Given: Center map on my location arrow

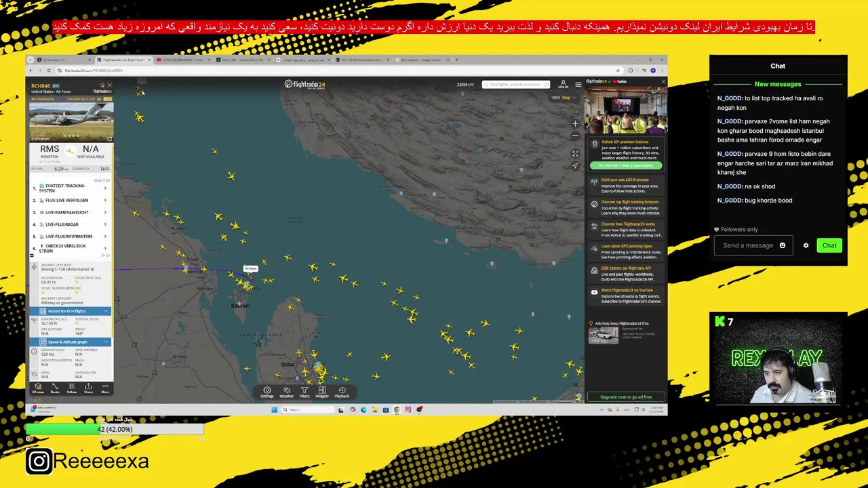Looking at the screenshot, I should pos(576,165).
